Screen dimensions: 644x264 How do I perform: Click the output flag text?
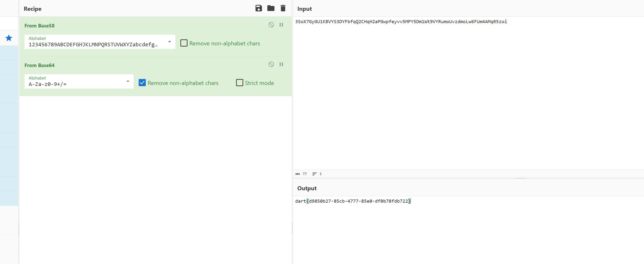click(353, 201)
